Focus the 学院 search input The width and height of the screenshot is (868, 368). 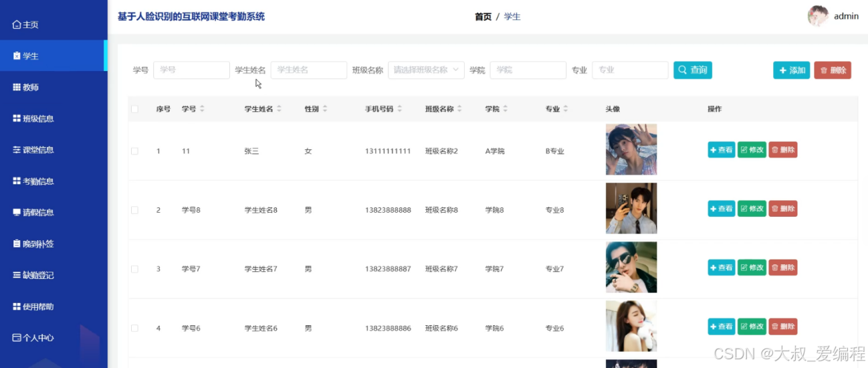[528, 70]
